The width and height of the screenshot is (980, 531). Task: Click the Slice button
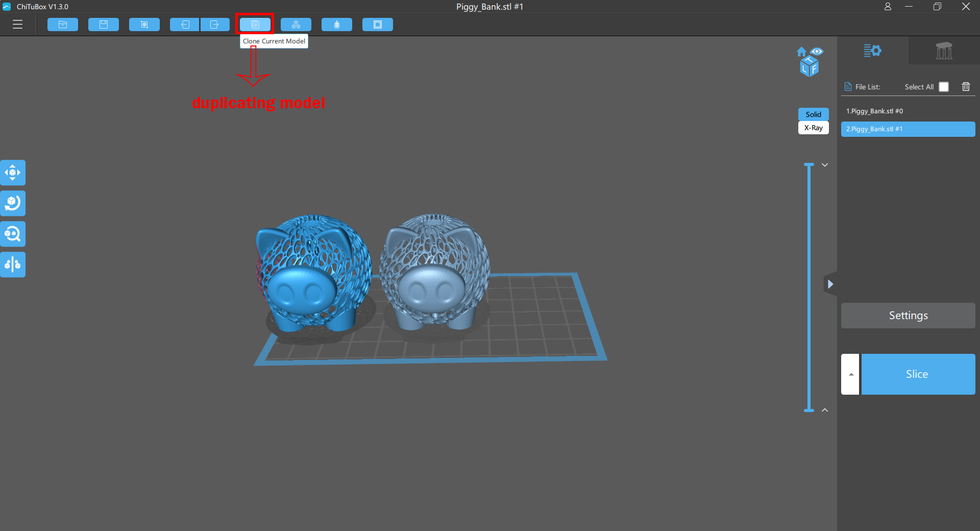(918, 374)
